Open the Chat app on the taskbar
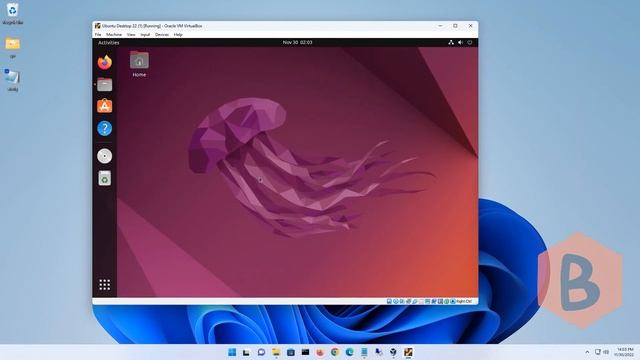The width and height of the screenshot is (640, 360). click(261, 352)
